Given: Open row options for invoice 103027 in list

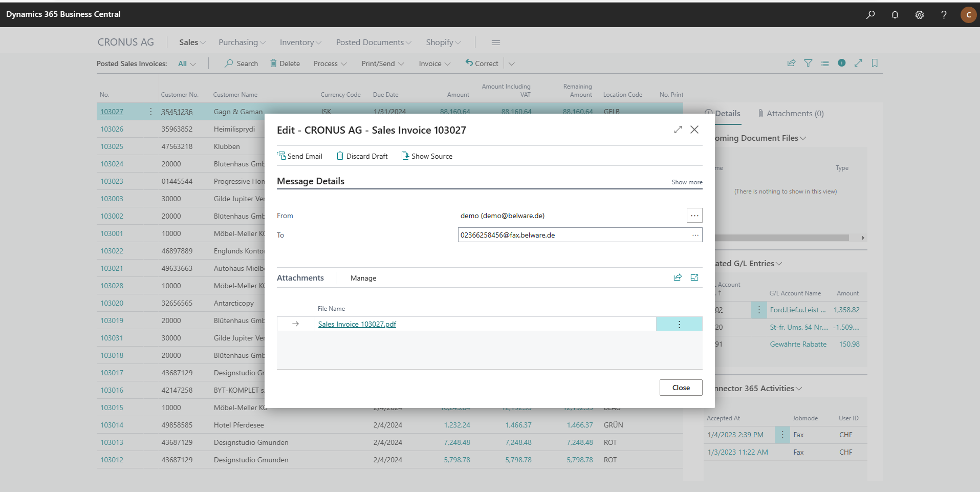Looking at the screenshot, I should tap(150, 112).
